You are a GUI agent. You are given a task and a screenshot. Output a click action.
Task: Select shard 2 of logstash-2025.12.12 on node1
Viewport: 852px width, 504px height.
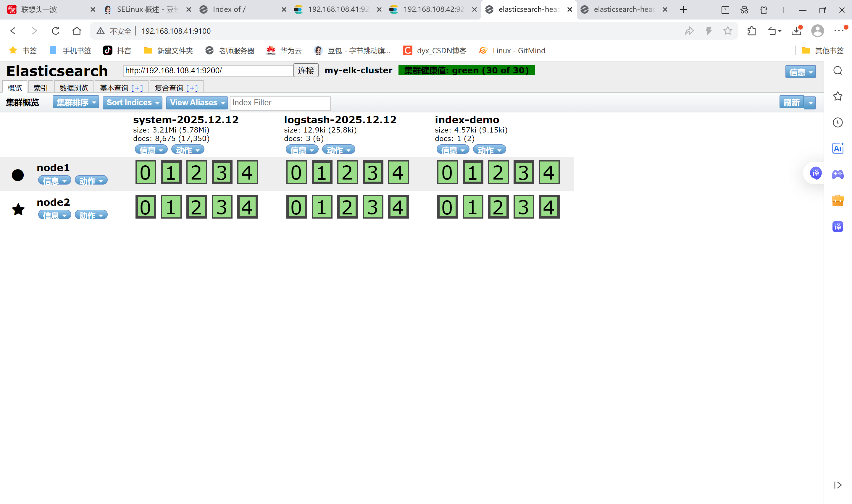coord(347,172)
